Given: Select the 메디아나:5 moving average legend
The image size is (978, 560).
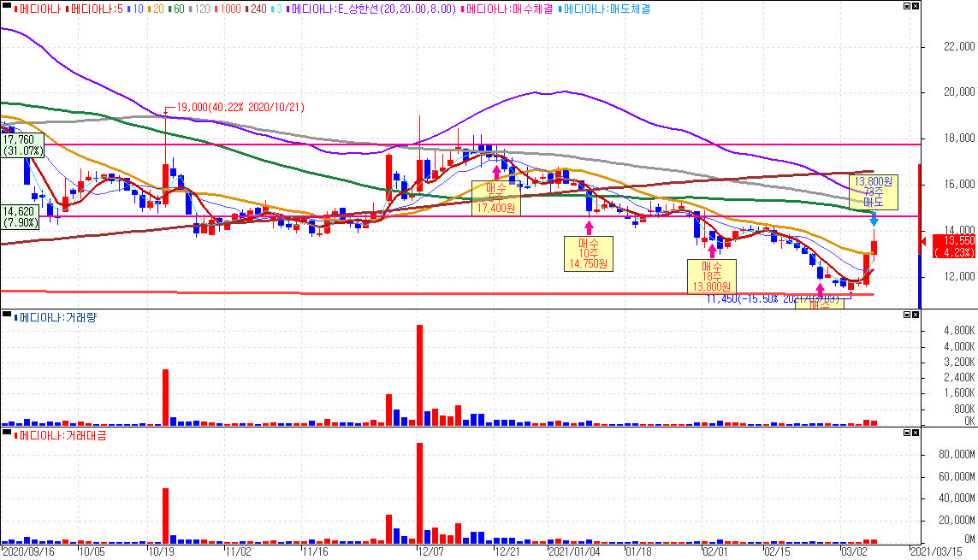Looking at the screenshot, I should (x=93, y=9).
